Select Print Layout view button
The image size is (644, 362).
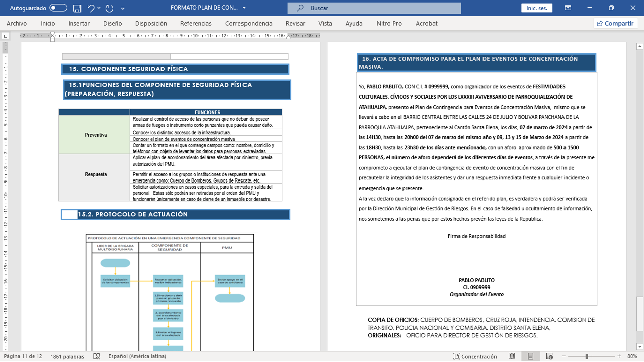pos(530,356)
